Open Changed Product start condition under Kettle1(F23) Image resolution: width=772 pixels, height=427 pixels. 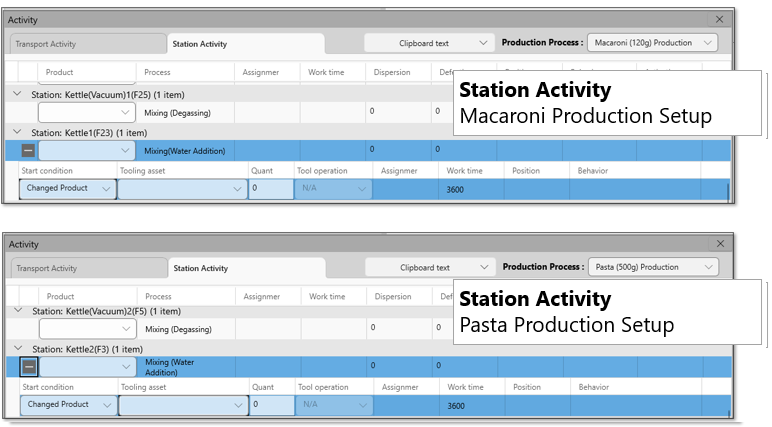(67, 188)
